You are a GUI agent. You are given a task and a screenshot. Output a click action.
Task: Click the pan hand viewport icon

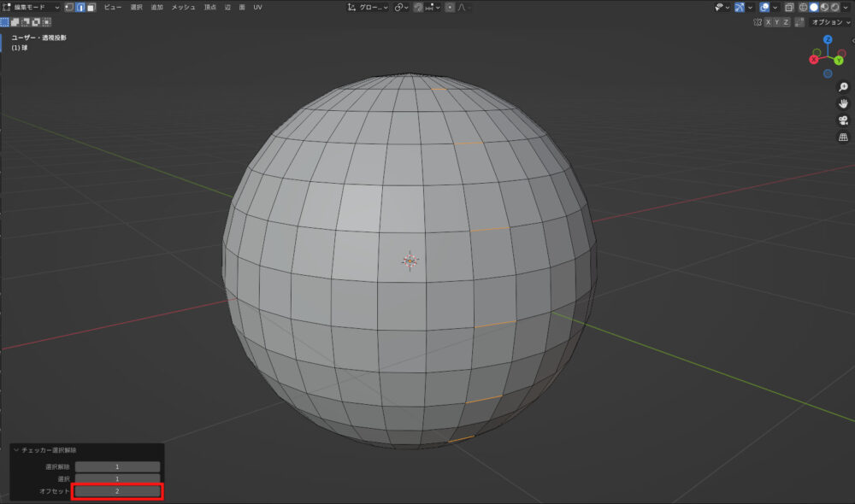click(x=843, y=103)
